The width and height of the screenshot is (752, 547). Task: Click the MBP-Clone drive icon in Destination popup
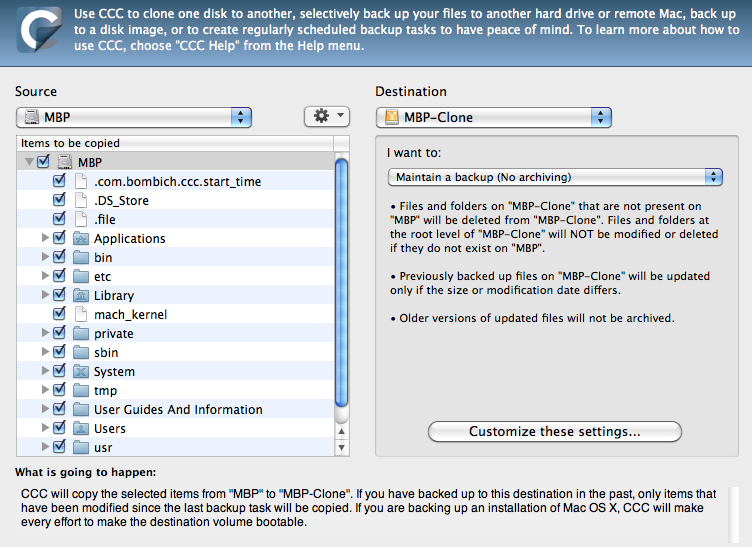point(392,117)
